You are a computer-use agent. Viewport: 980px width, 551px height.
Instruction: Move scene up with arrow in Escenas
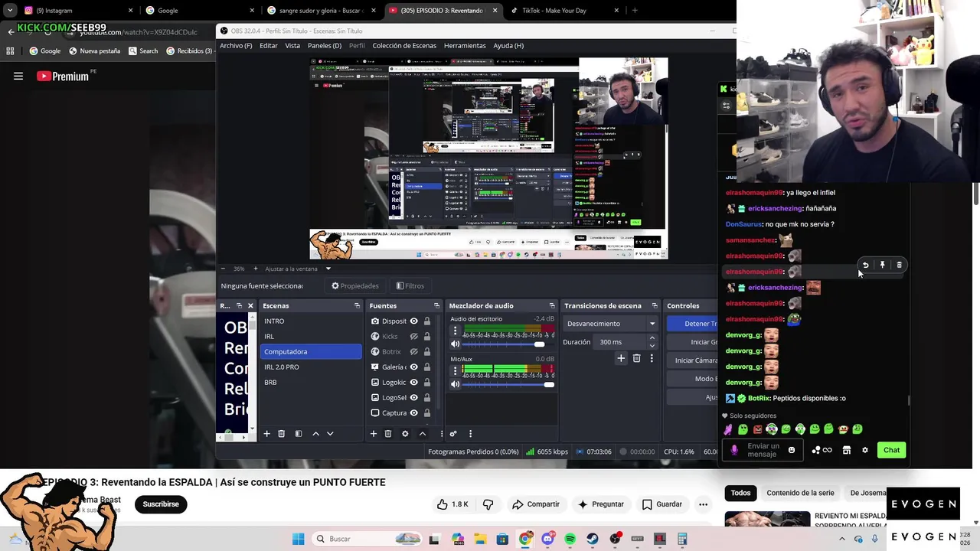tap(315, 434)
